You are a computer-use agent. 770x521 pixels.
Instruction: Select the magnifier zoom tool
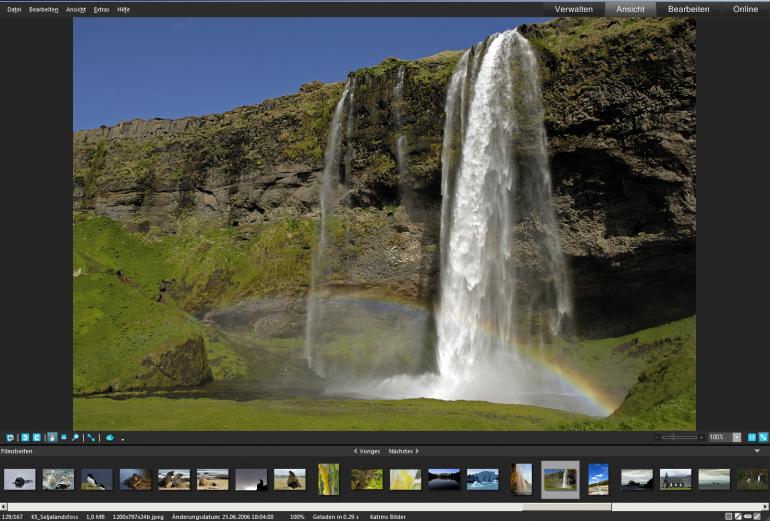click(76, 437)
